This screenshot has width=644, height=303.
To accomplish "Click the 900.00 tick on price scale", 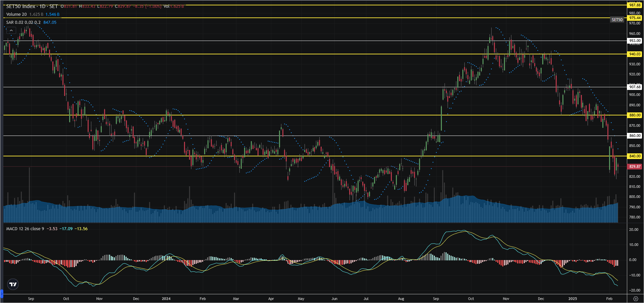I will [635, 95].
